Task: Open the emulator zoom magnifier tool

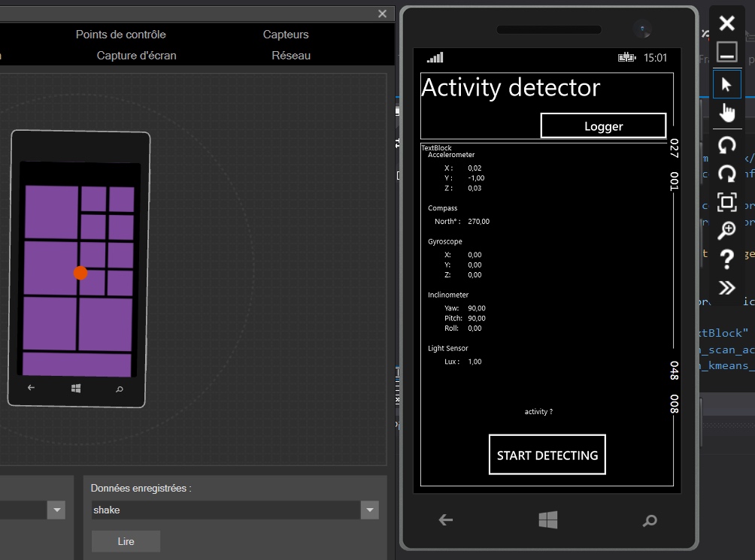Action: click(726, 231)
